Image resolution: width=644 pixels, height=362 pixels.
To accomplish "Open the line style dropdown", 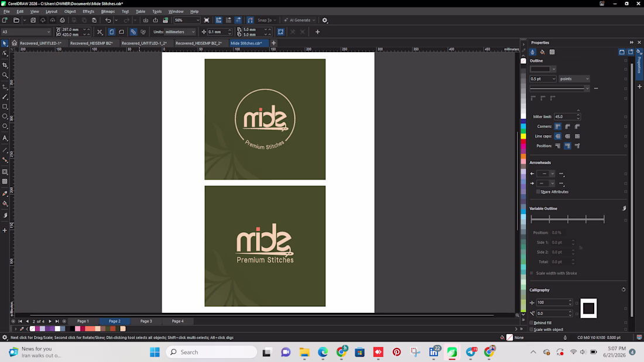I will pyautogui.click(x=587, y=88).
